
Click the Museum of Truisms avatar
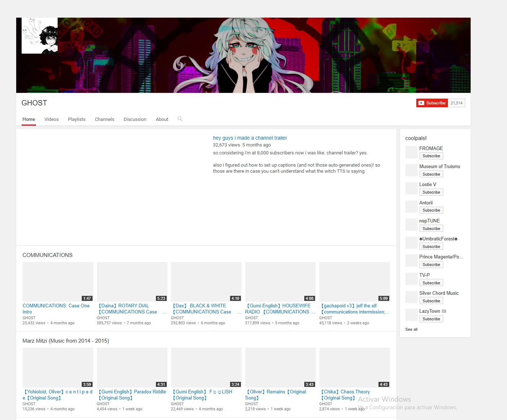point(411,170)
